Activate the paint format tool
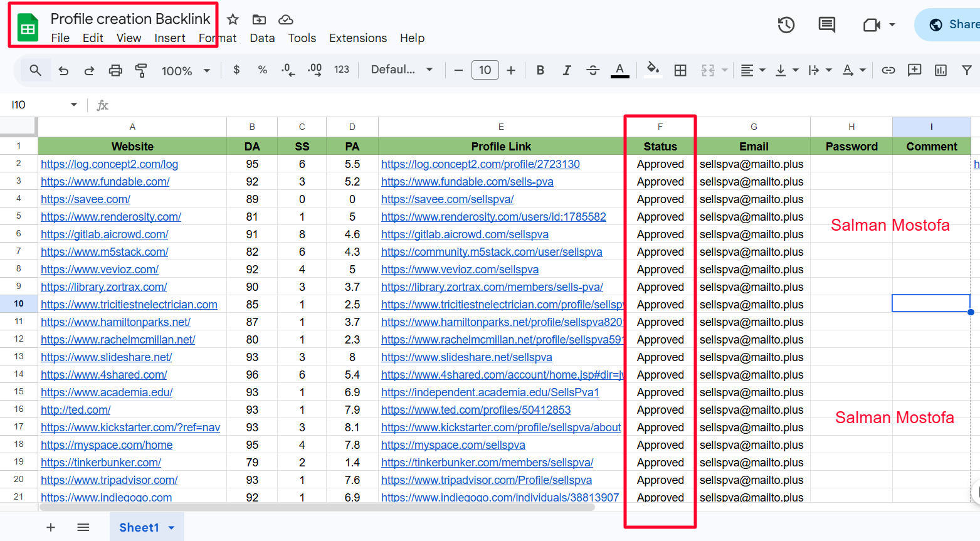 pos(141,70)
